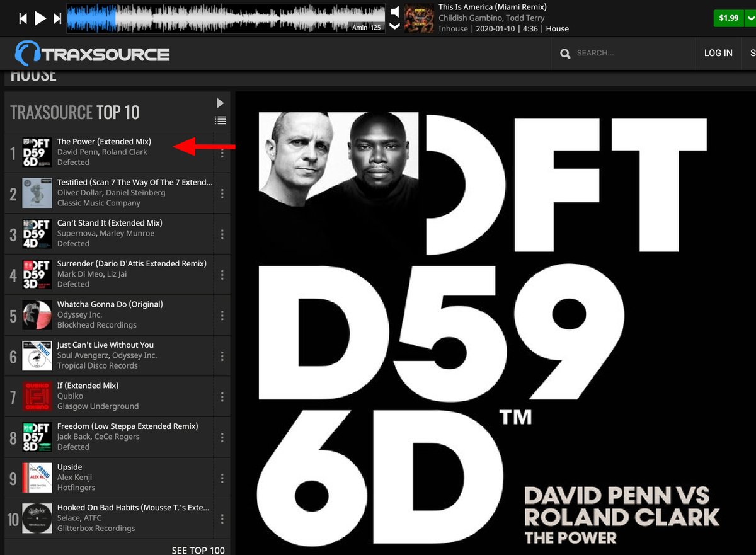The image size is (756, 555).
Task: Open options menu for Whatcha Gonna Do
Action: click(x=222, y=315)
